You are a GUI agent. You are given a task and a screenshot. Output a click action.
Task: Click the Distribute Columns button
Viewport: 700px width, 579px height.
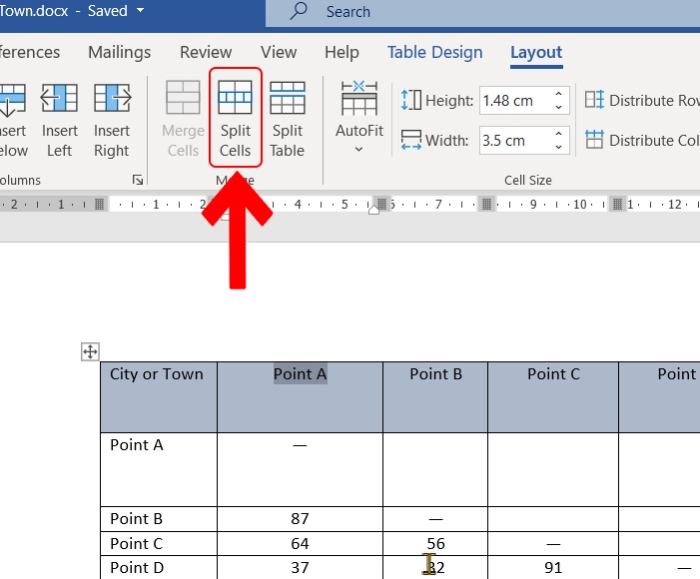click(642, 140)
